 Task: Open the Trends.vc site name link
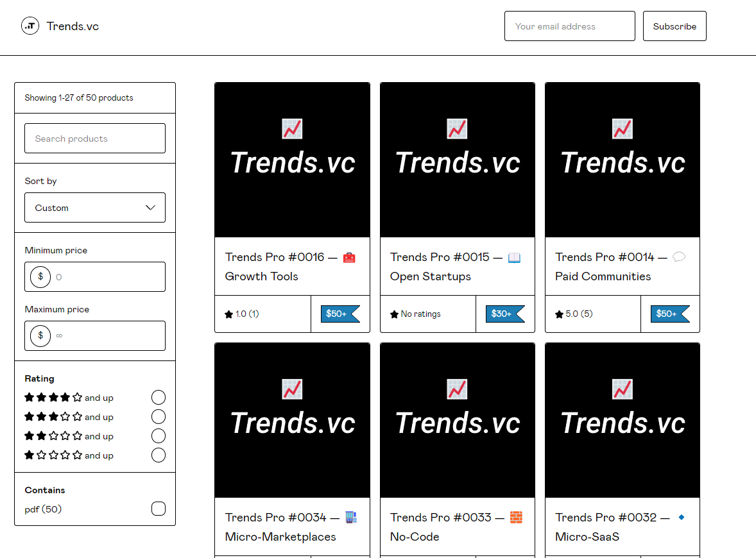tap(73, 26)
